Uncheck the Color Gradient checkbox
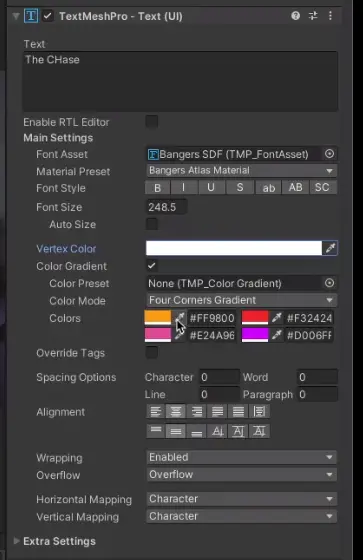363x560 pixels. pos(152,266)
